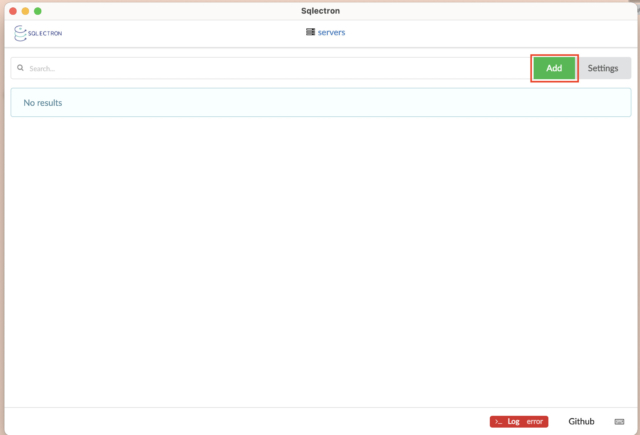The image size is (640, 435).
Task: Click the search magnifier icon
Action: pos(20,68)
